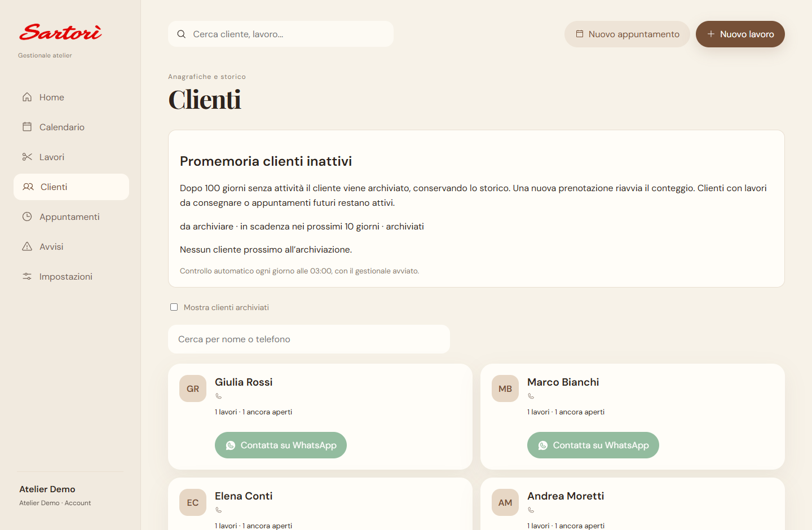Click the Home house icon in sidebar
The height and width of the screenshot is (530, 812).
27,97
